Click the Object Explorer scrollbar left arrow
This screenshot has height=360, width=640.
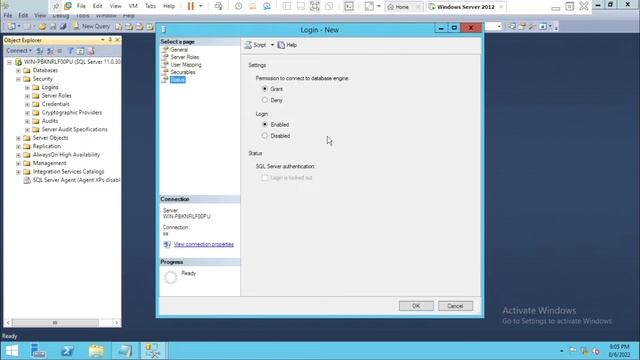point(8,323)
